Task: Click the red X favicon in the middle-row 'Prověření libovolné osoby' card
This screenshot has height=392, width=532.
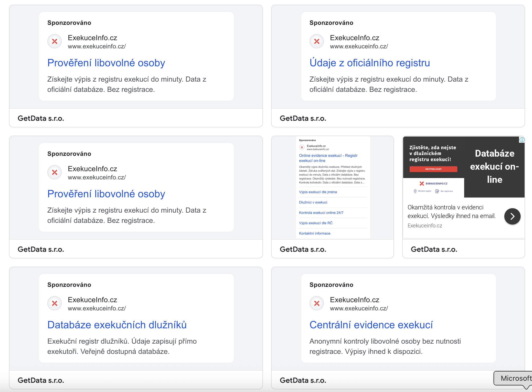Action: click(x=55, y=172)
